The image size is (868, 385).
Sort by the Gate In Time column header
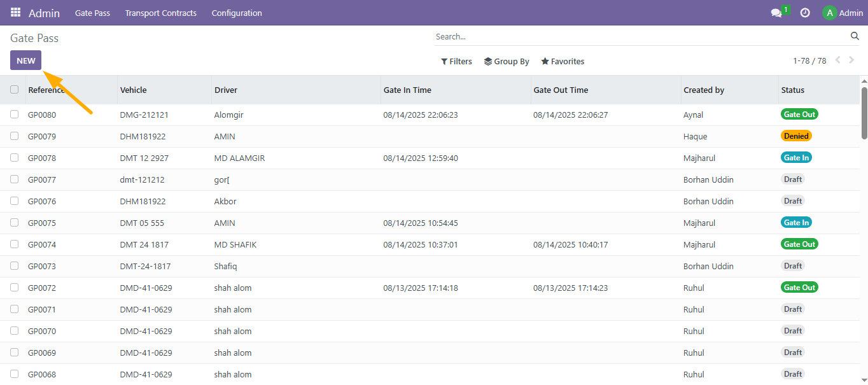click(407, 90)
